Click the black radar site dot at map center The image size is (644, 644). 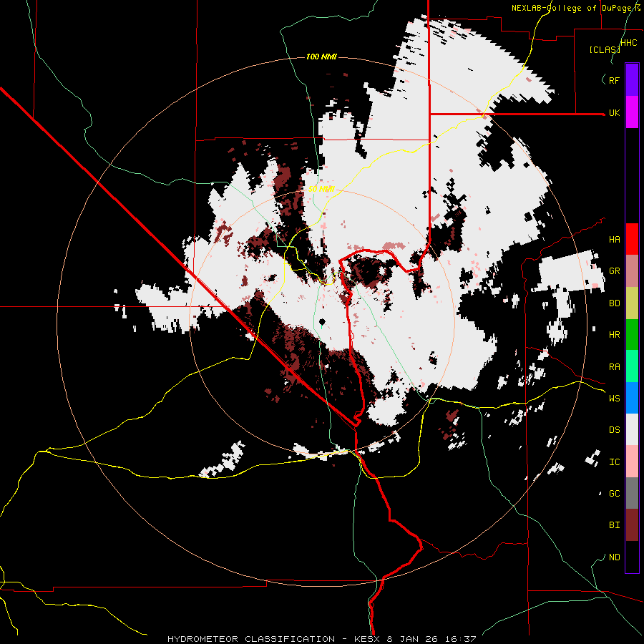(322, 321)
